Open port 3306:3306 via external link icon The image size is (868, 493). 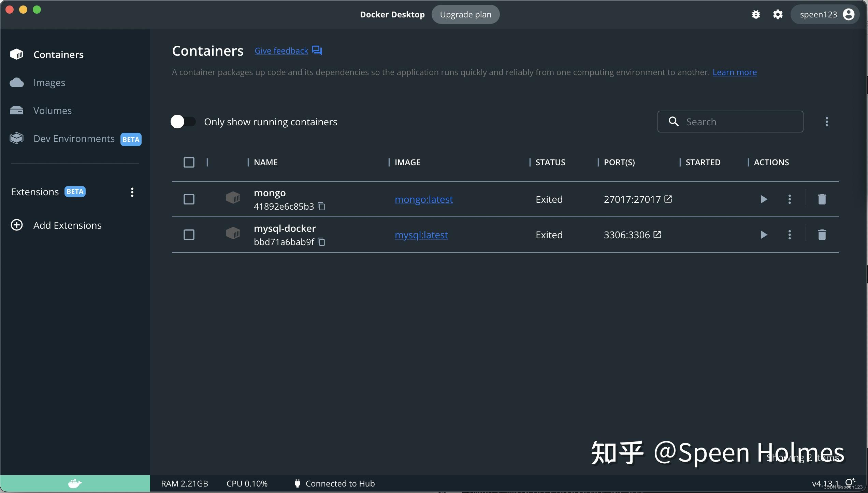pyautogui.click(x=657, y=235)
